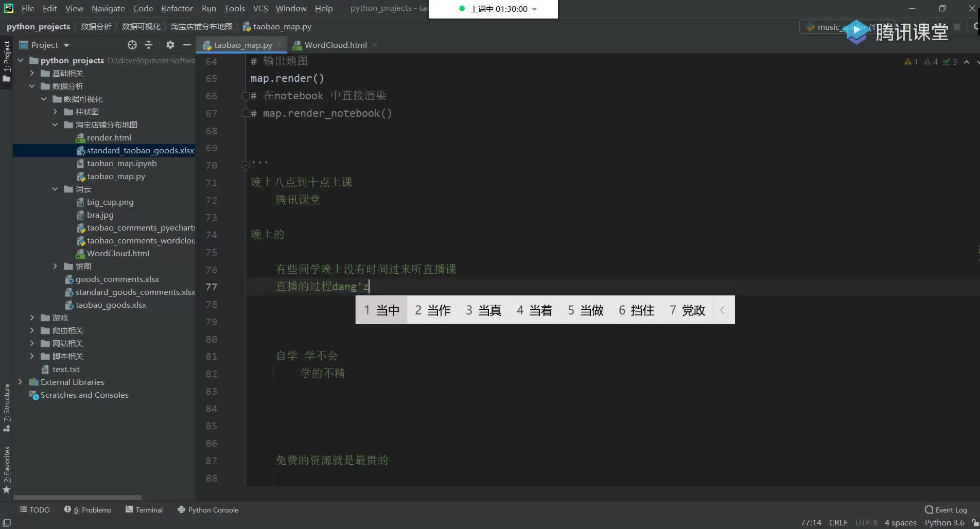Choose IME candidate 当中
Viewport: 980px width, 529px height.
(381, 310)
